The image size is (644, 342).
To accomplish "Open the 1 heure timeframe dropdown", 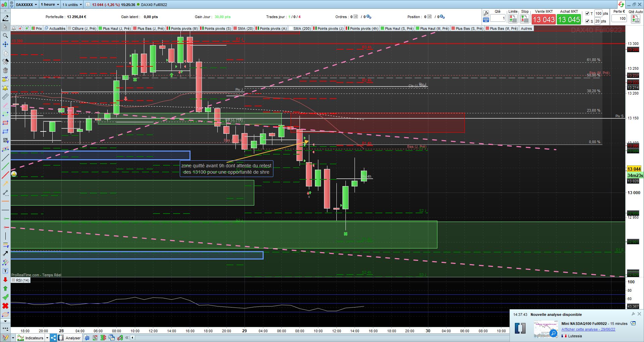I will click(x=50, y=5).
